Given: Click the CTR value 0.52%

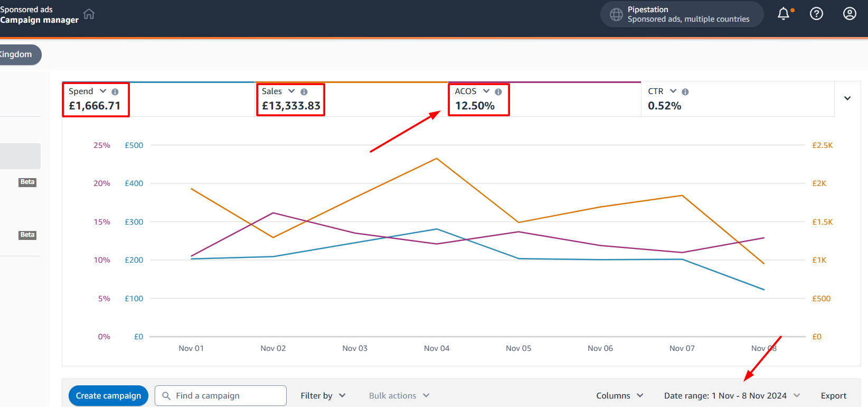Looking at the screenshot, I should tap(664, 106).
